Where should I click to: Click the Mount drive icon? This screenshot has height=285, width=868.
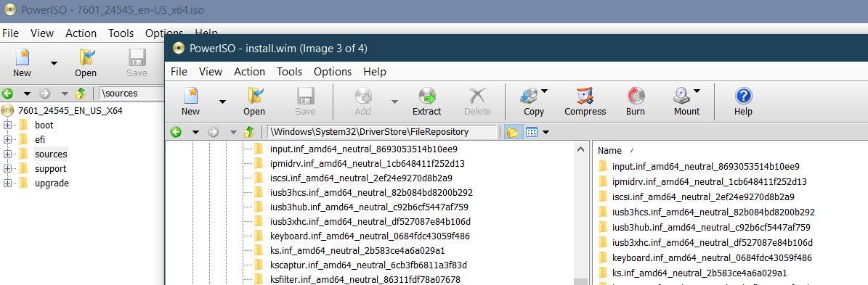tap(681, 96)
